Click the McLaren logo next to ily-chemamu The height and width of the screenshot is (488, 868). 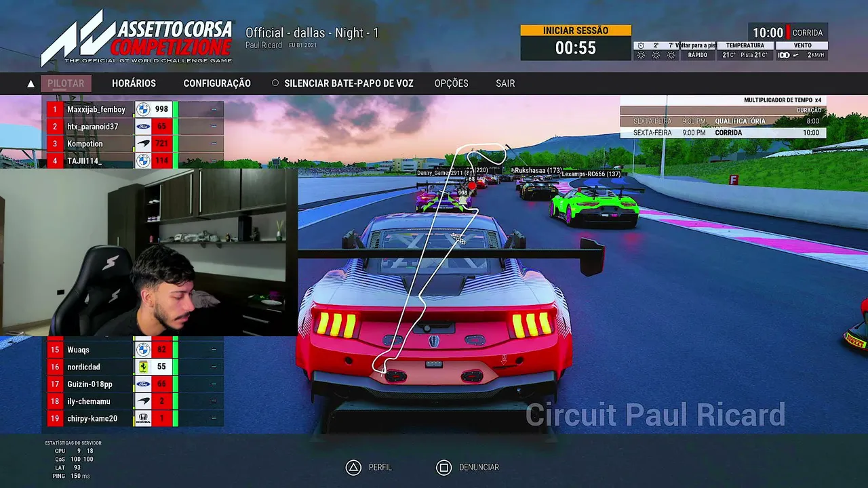[142, 401]
